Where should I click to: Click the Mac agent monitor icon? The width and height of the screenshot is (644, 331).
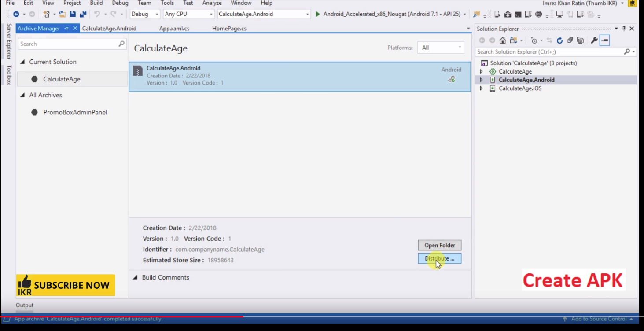(x=559, y=14)
